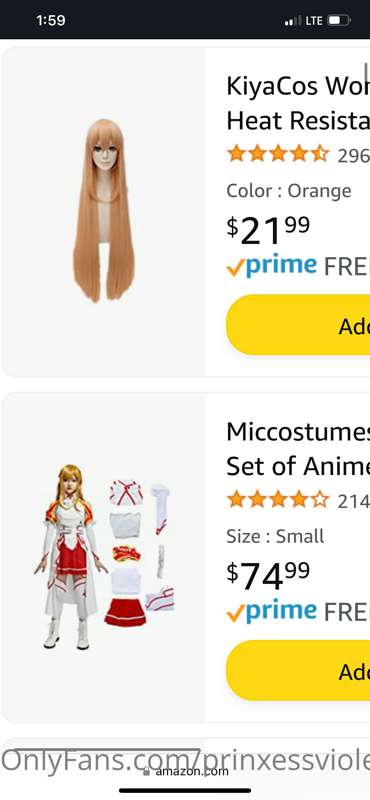
Task: Tap the Prime logo under $74.99
Action: 272,612
